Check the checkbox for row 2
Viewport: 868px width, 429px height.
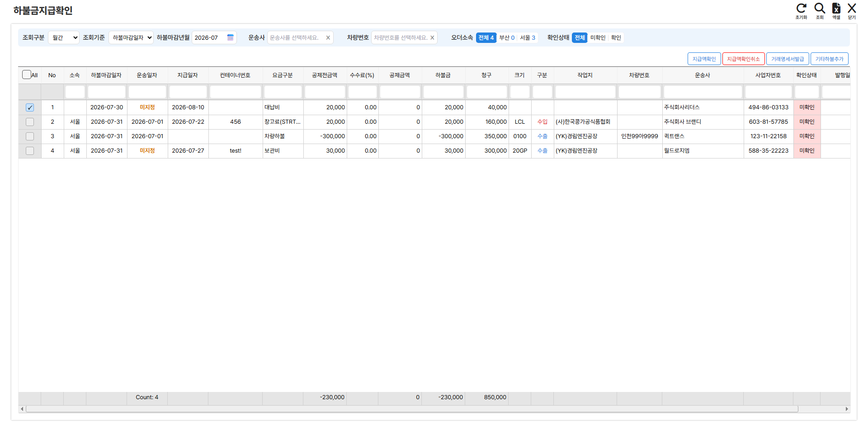coord(30,122)
